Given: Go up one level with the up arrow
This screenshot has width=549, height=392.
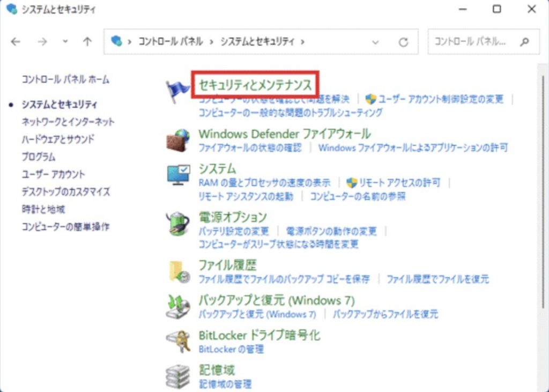Looking at the screenshot, I should click(x=87, y=42).
